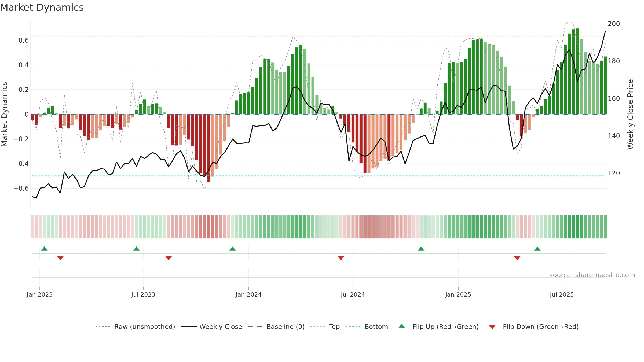The image size is (644, 362).
Task: Click the Market Dynamics chart title
Action: click(x=42, y=8)
